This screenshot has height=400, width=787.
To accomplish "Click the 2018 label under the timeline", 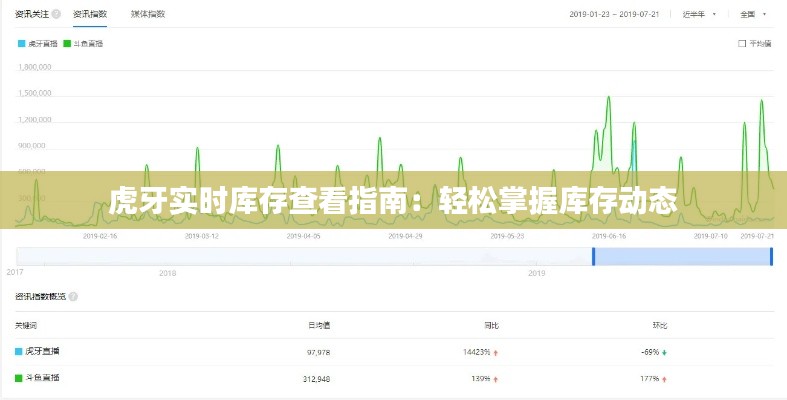I will 168,273.
